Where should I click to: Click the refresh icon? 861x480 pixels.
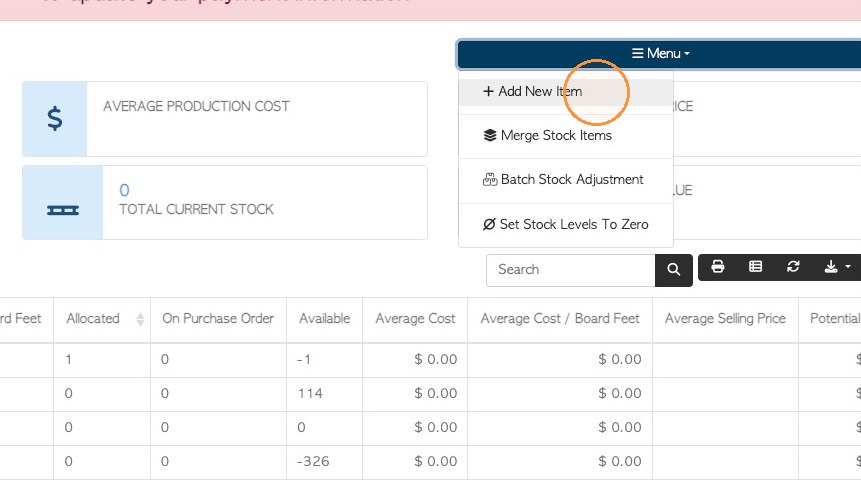793,267
